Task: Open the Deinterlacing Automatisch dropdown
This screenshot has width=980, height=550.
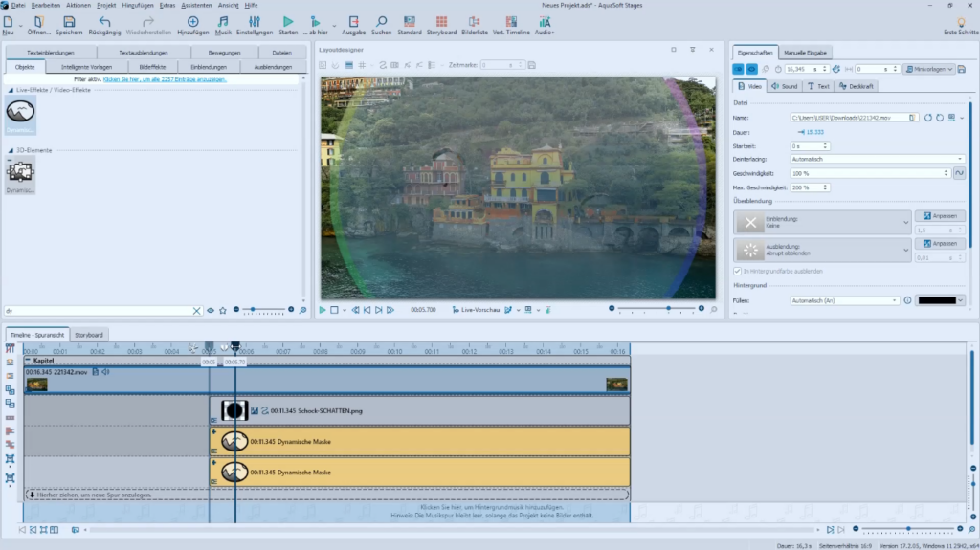Action: [877, 160]
